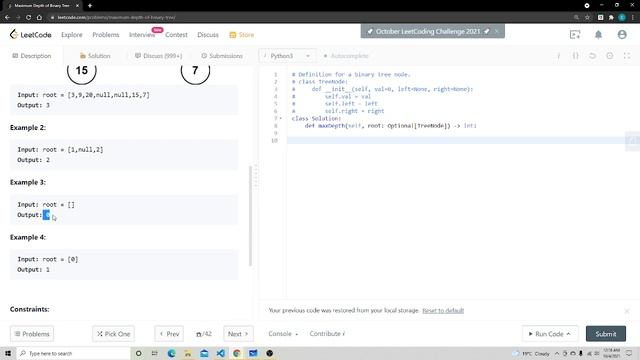640x360 pixels.
Task: Click the description panel scrollbar
Action: pyautogui.click(x=250, y=216)
